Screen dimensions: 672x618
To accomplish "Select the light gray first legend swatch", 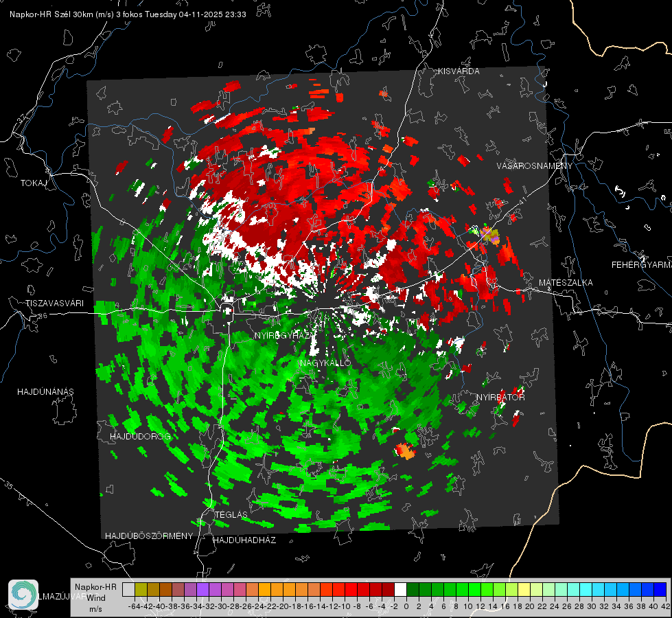I will pos(128,589).
